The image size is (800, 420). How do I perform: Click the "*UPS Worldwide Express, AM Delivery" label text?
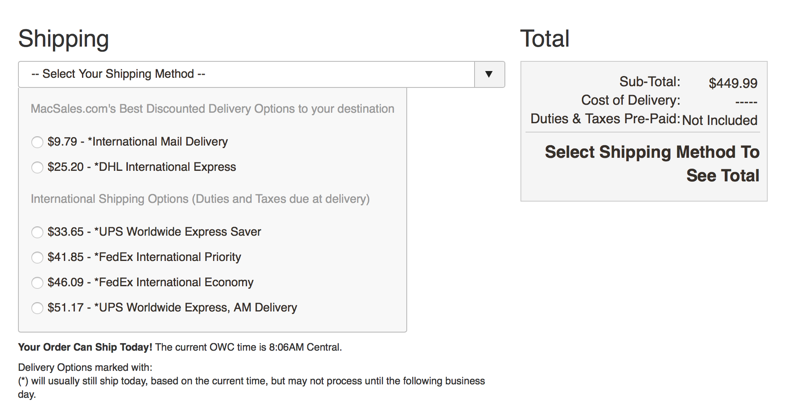coord(197,308)
